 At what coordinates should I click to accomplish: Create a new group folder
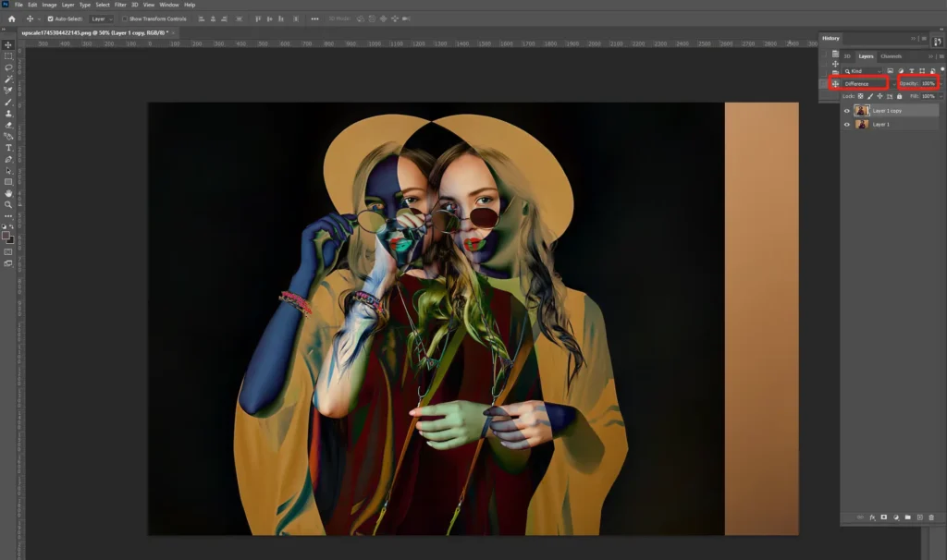click(x=908, y=517)
